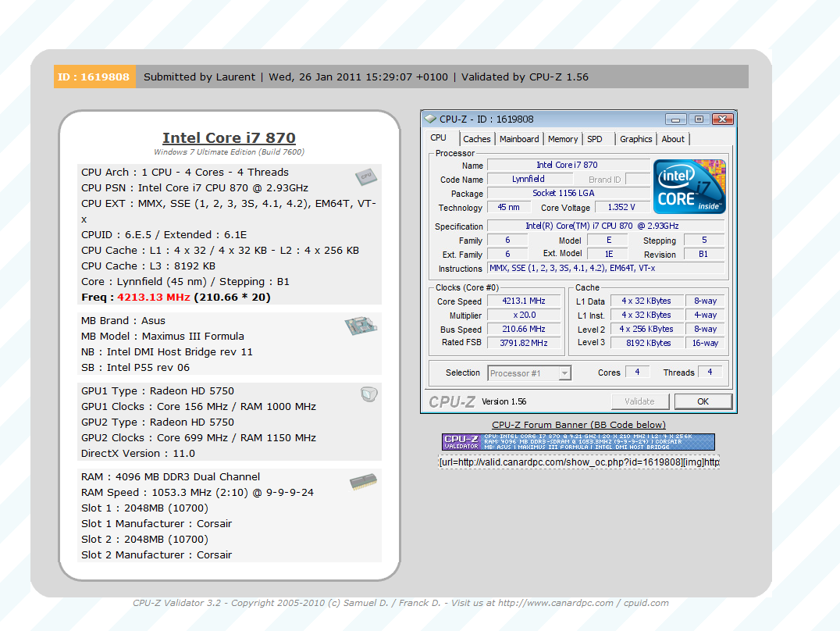The image size is (840, 631).
Task: Click the Level 3 cache value 8192 KBytes
Action: pyautogui.click(x=648, y=343)
